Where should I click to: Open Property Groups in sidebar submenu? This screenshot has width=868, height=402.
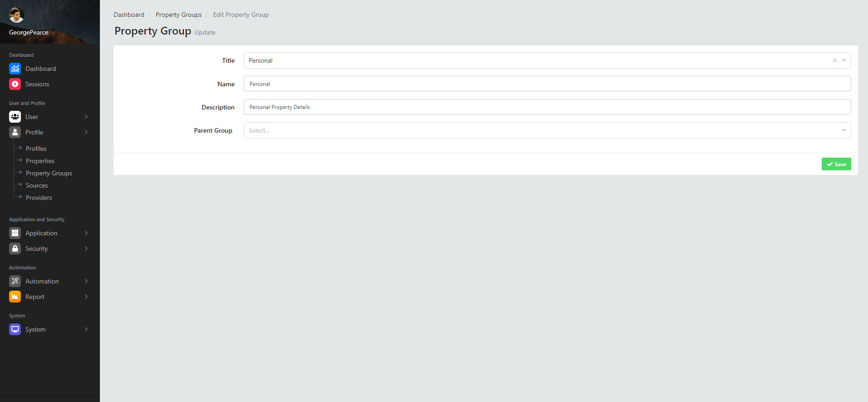49,173
